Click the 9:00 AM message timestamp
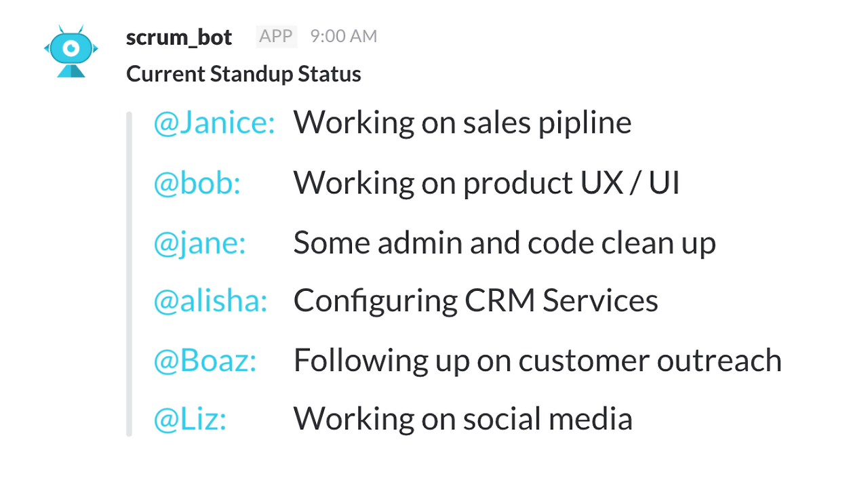Viewport: 868px width, 497px height. (343, 36)
